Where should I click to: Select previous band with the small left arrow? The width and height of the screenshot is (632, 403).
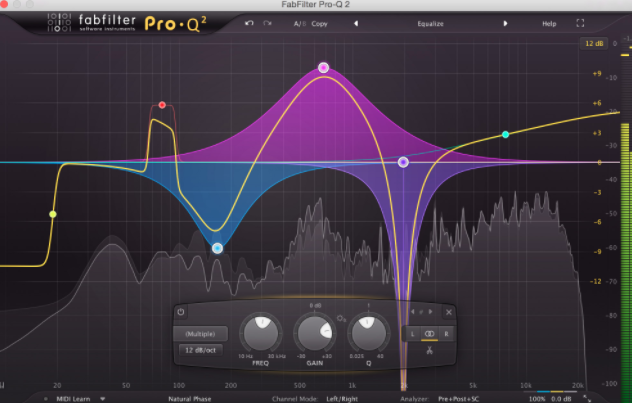click(412, 312)
